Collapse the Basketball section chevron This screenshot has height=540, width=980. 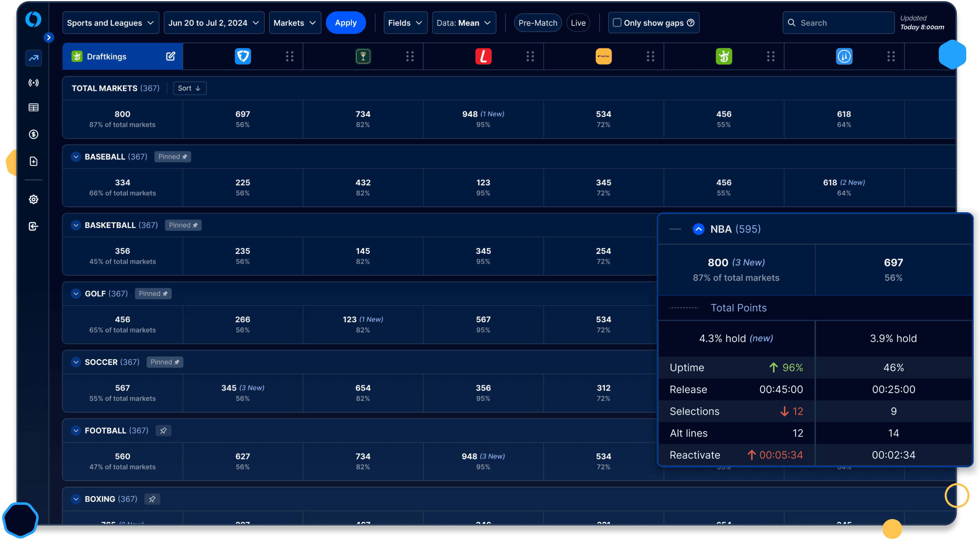click(76, 225)
